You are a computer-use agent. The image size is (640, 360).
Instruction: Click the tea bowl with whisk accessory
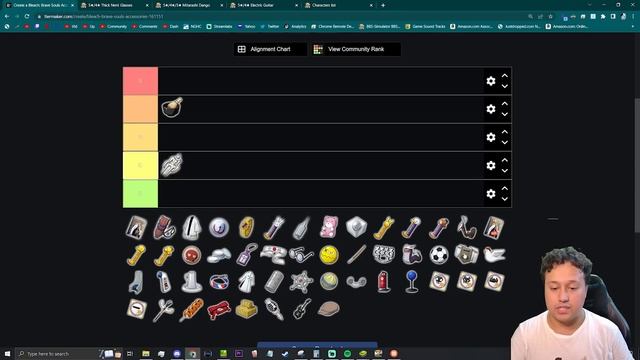[172, 108]
